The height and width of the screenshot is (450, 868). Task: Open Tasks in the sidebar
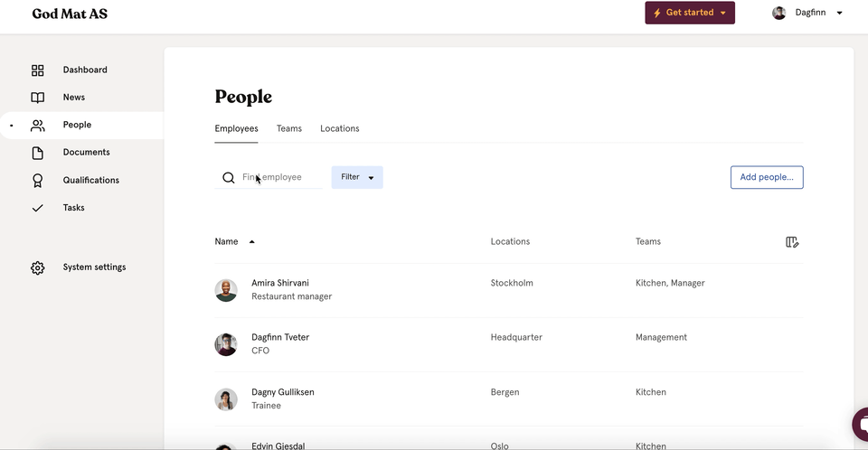point(73,208)
